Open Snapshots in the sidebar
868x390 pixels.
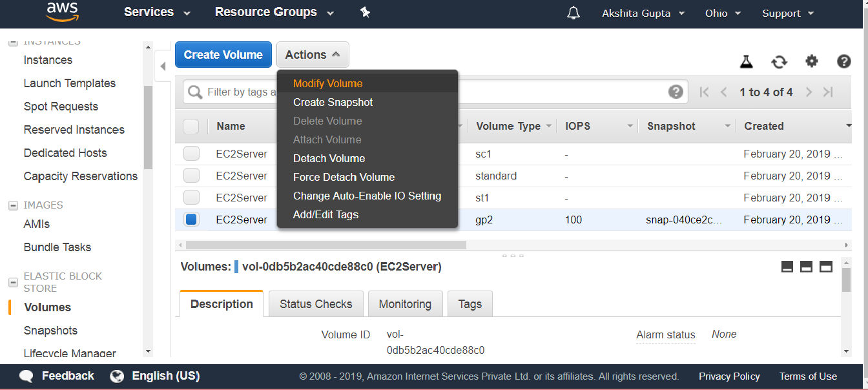point(50,331)
